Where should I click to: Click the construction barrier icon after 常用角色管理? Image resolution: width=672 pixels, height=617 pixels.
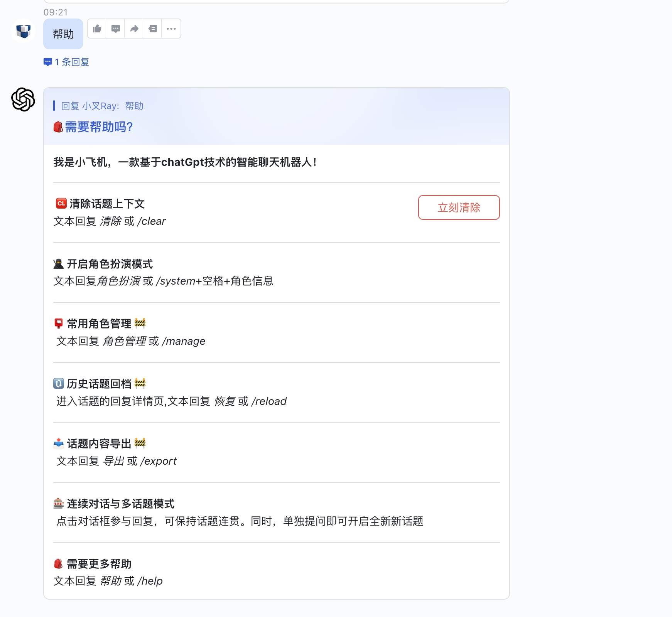click(x=140, y=323)
